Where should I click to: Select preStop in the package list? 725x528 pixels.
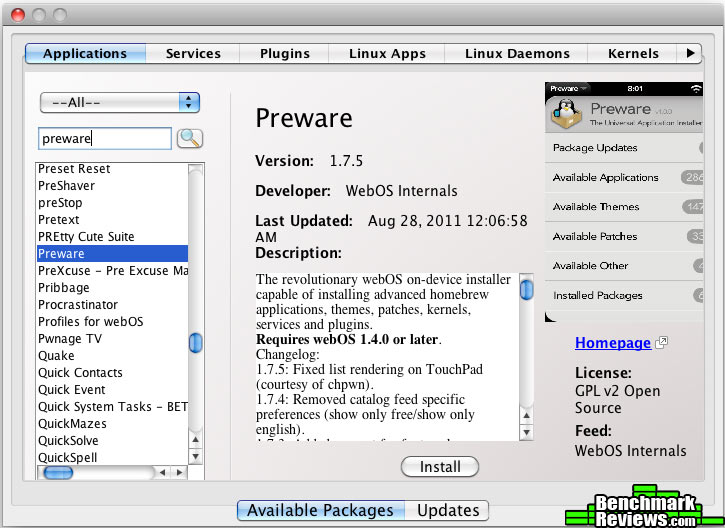pos(112,203)
